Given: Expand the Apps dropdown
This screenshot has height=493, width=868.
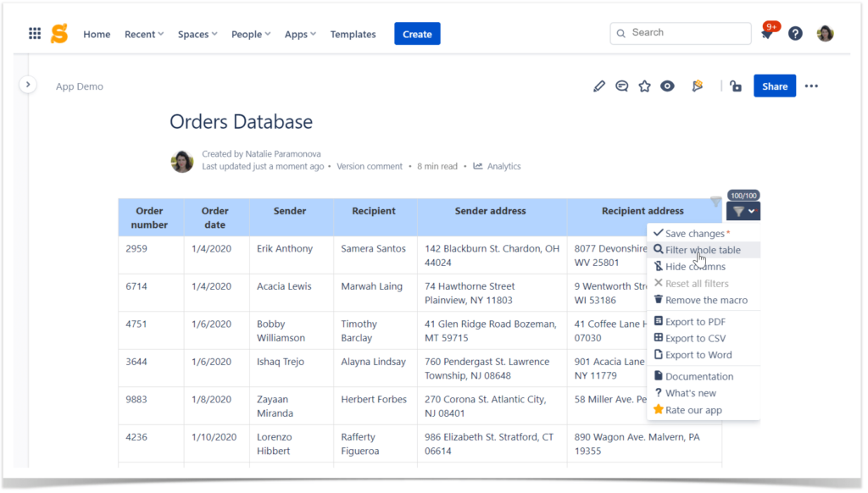Looking at the screenshot, I should [299, 34].
